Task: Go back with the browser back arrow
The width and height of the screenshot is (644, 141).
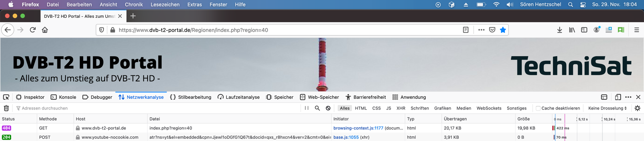Action: pos(8,30)
